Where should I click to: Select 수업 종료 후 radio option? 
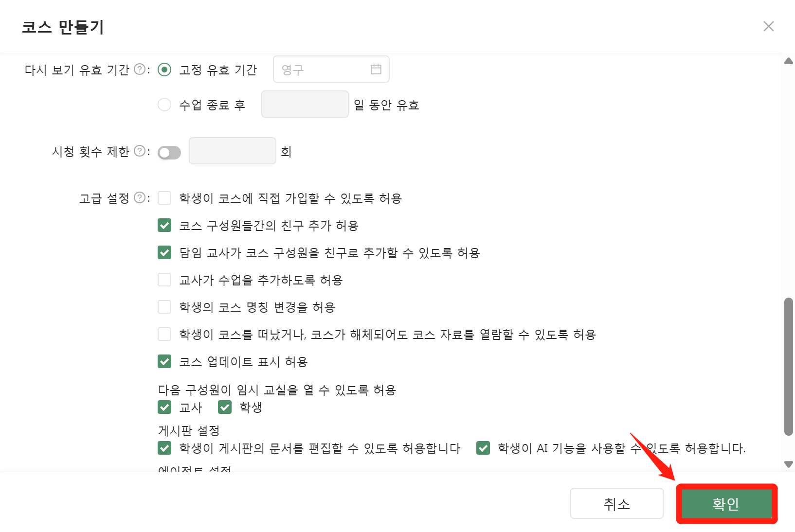pos(164,105)
